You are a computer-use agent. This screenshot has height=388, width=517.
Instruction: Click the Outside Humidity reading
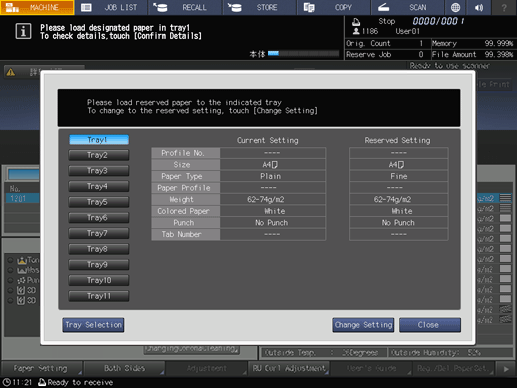[x=451, y=353]
